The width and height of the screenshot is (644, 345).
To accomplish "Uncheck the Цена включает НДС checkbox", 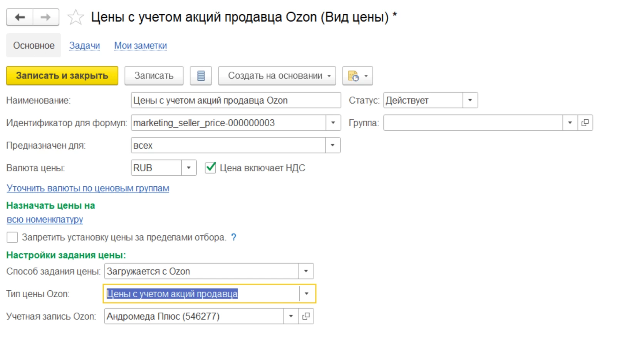I will pyautogui.click(x=210, y=168).
